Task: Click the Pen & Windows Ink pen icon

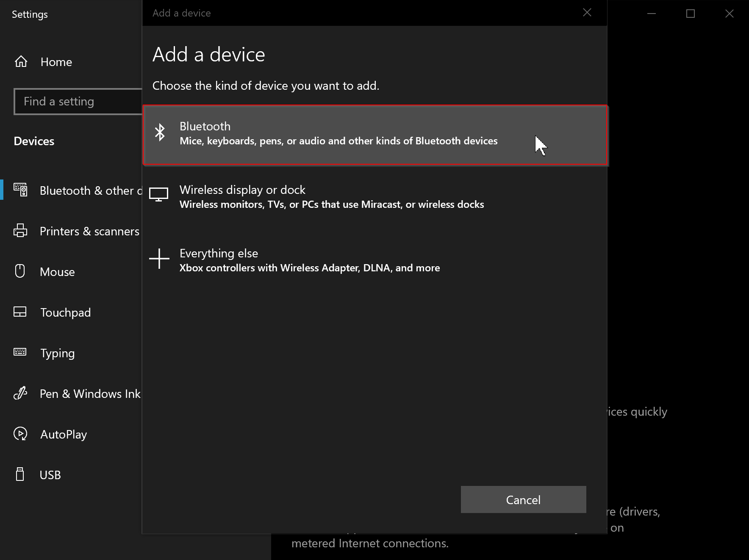Action: pyautogui.click(x=20, y=393)
